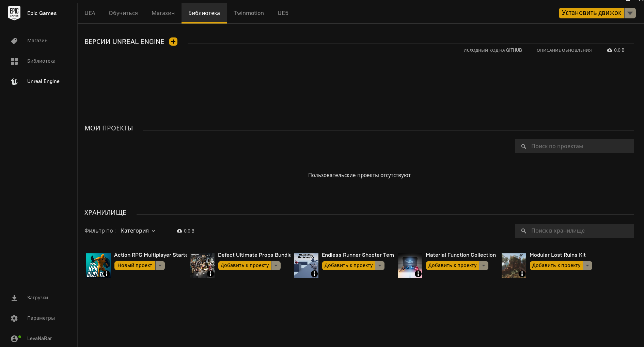This screenshot has height=347, width=644.
Task: Click the Epic Games logo icon
Action: coord(14,13)
